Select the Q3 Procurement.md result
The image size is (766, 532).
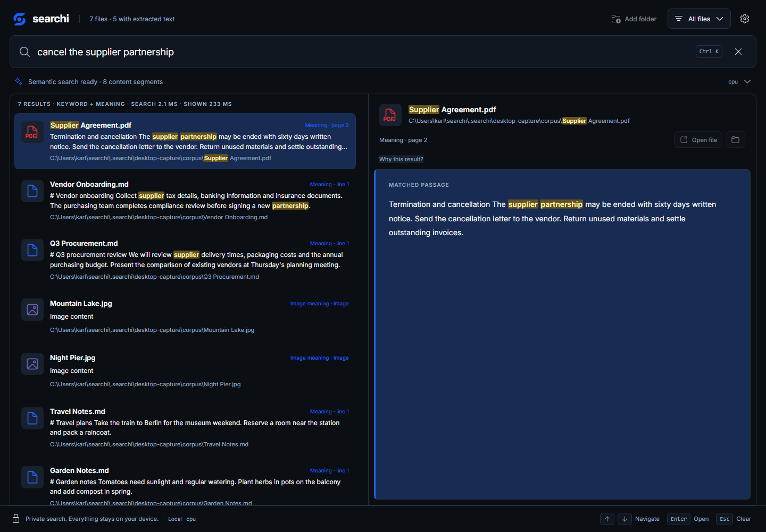click(x=185, y=260)
